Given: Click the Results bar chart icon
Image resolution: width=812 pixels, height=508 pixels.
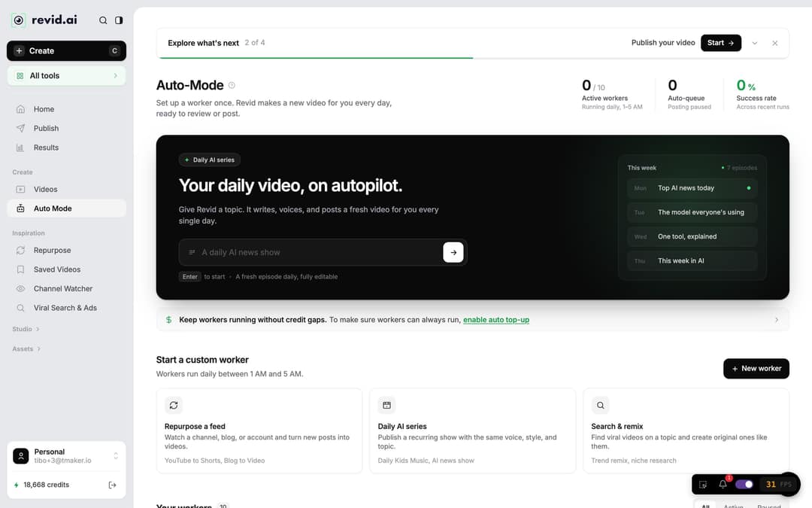Looking at the screenshot, I should (x=20, y=148).
